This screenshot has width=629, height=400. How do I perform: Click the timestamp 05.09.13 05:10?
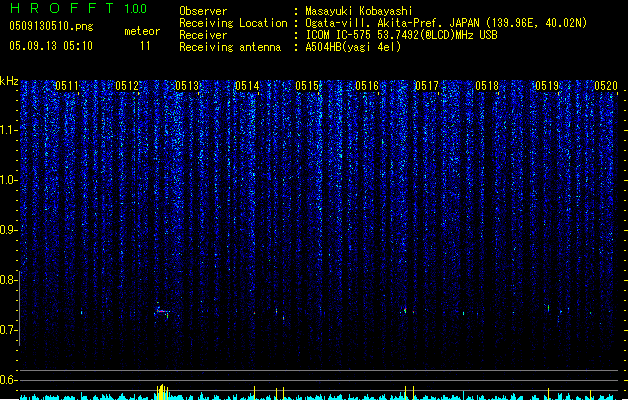tap(51, 46)
